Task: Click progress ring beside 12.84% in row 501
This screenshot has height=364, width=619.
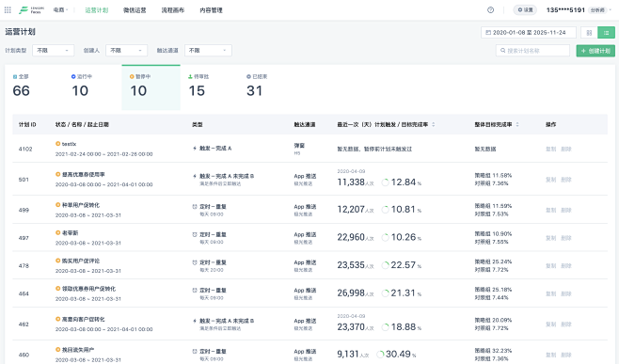Action: [386, 182]
